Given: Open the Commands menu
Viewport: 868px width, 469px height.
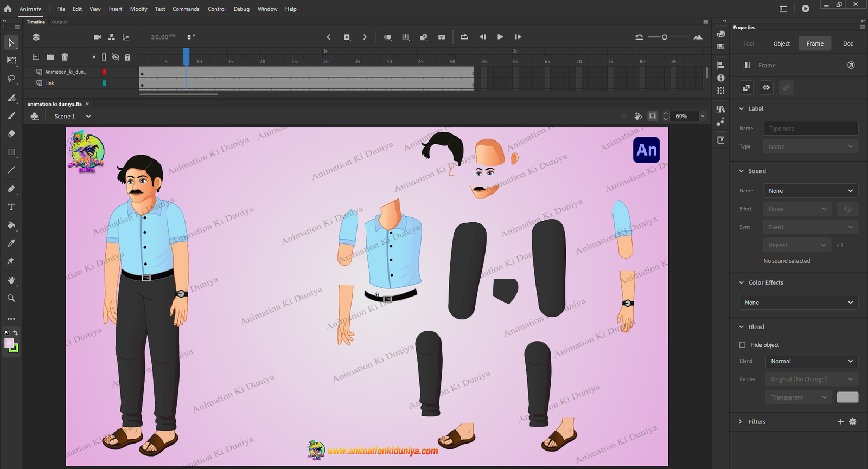Looking at the screenshot, I should (x=186, y=9).
